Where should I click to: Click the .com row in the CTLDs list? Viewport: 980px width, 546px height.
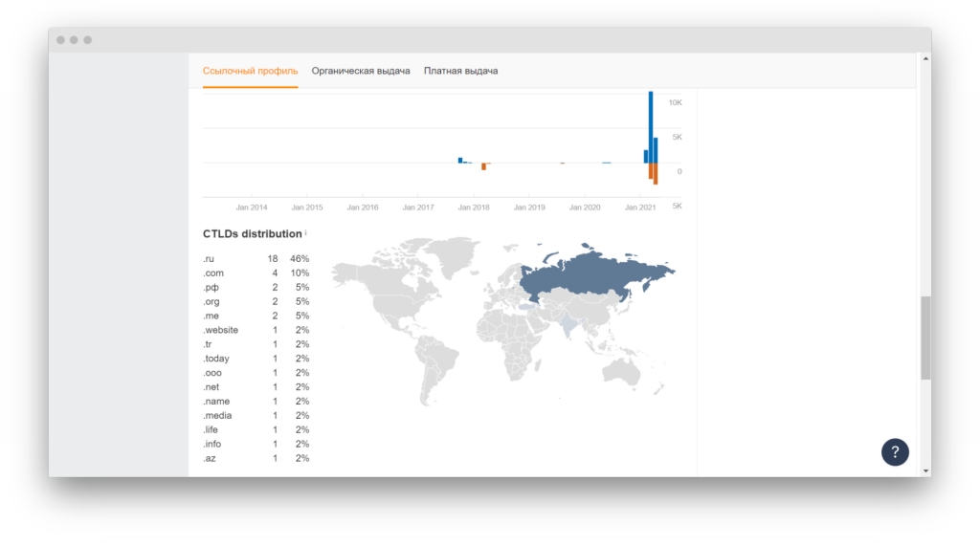coord(255,273)
